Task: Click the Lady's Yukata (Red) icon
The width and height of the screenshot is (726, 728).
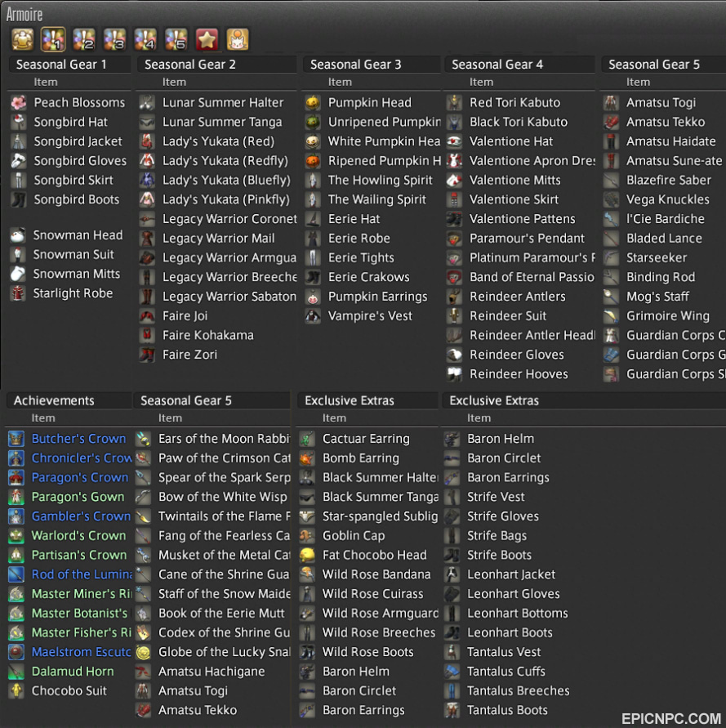Action: coord(147,141)
